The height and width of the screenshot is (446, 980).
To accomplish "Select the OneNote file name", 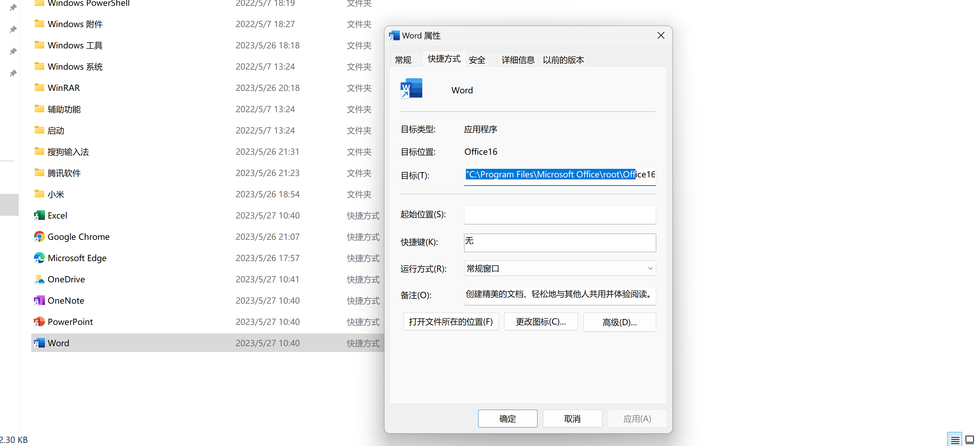I will click(66, 301).
